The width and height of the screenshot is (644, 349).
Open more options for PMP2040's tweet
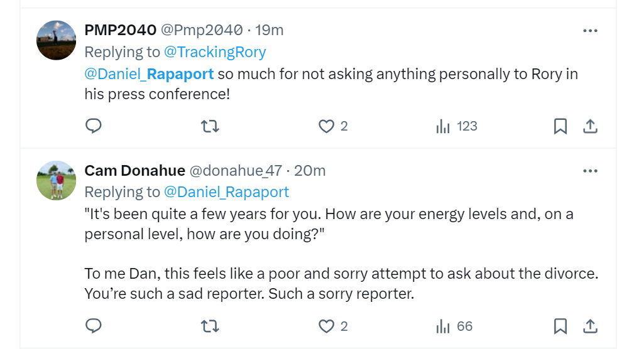590,31
